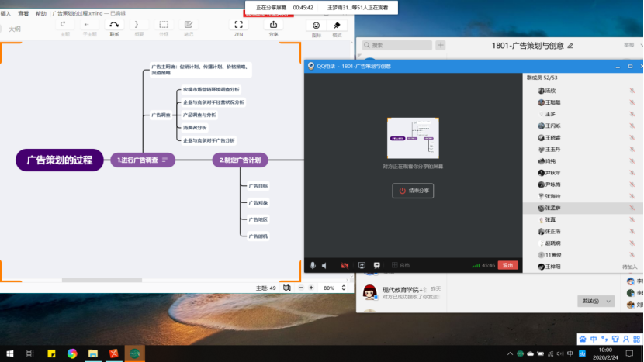Select member 张孟静 in the group list
The height and width of the screenshot is (362, 644).
click(552, 208)
